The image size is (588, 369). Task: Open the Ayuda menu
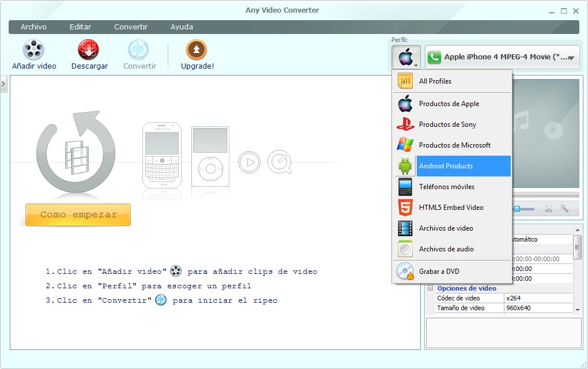[182, 27]
